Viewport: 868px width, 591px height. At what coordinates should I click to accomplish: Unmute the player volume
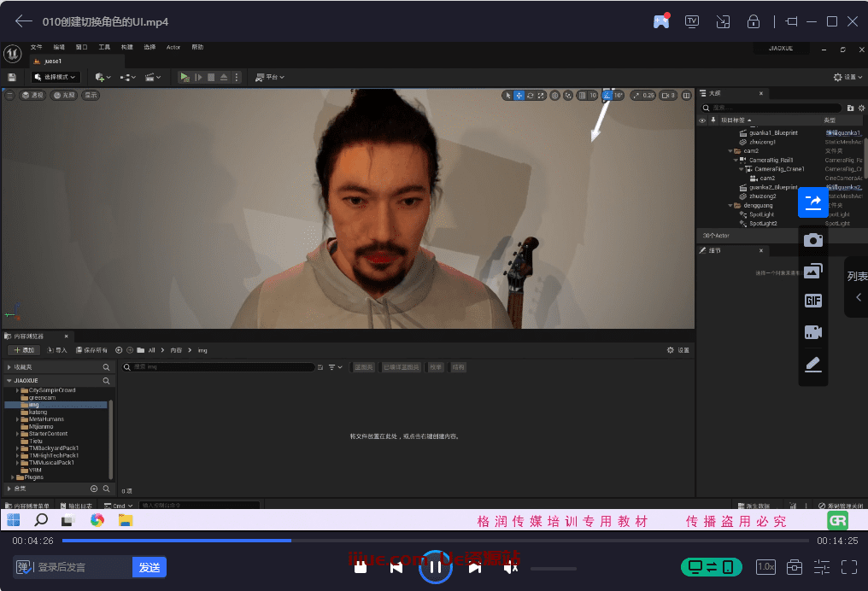[511, 567]
